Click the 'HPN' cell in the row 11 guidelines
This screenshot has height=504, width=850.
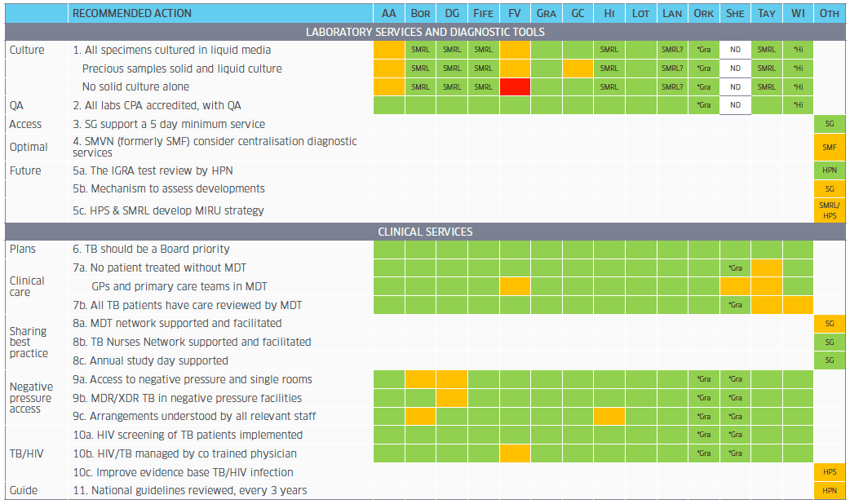tap(830, 490)
